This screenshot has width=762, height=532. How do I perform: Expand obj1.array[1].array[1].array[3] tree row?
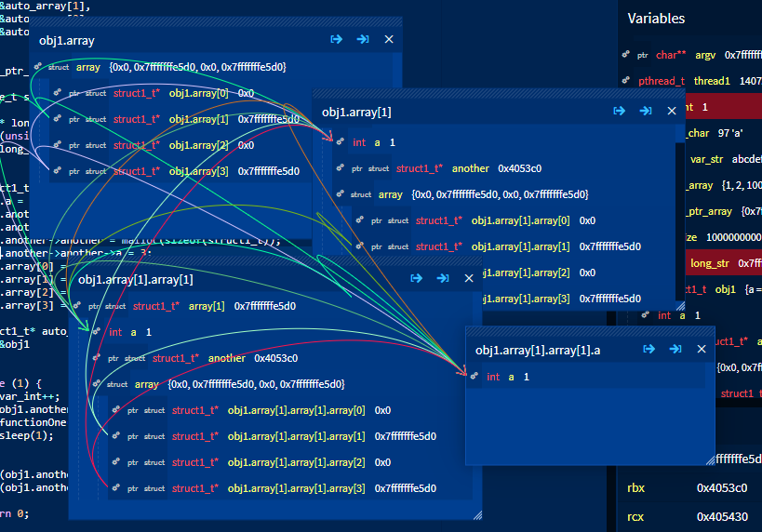[x=115, y=487]
